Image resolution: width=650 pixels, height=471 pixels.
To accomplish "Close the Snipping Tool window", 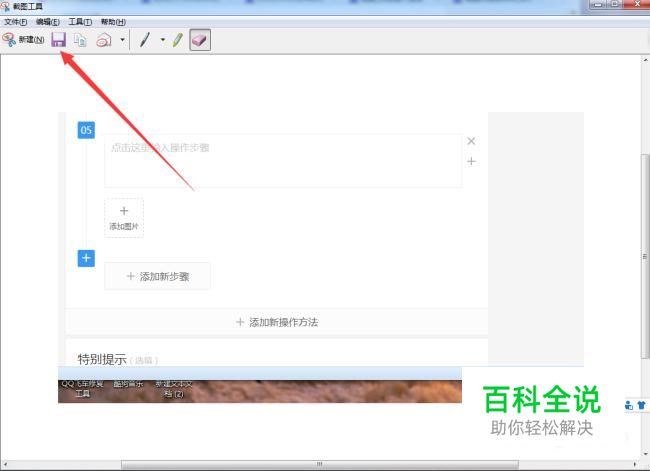I will click(637, 5).
